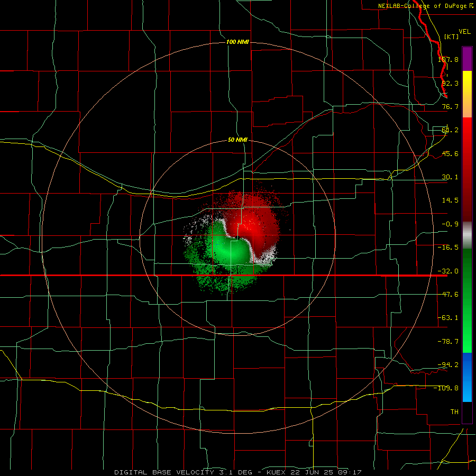476x476 pixels.
Task: Click the 100 NMI range ring label
Action: (x=237, y=42)
